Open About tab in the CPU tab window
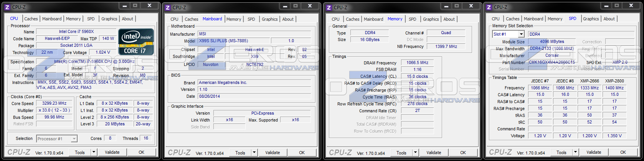Screen dimensions: 644x161 128,19
